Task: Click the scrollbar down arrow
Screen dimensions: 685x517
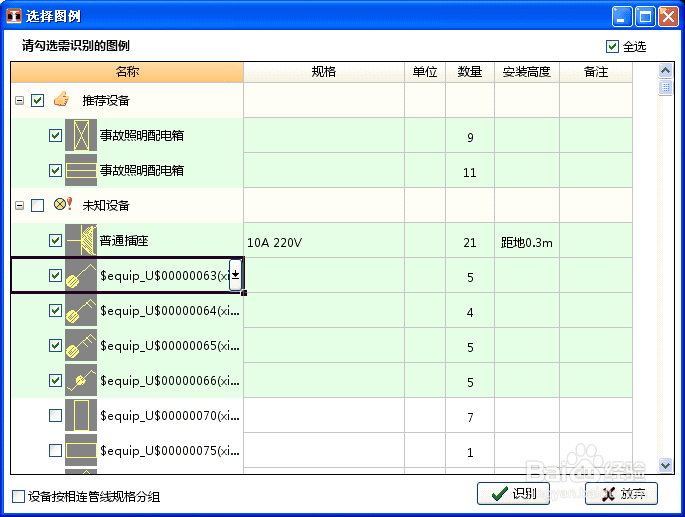Action: 665,465
